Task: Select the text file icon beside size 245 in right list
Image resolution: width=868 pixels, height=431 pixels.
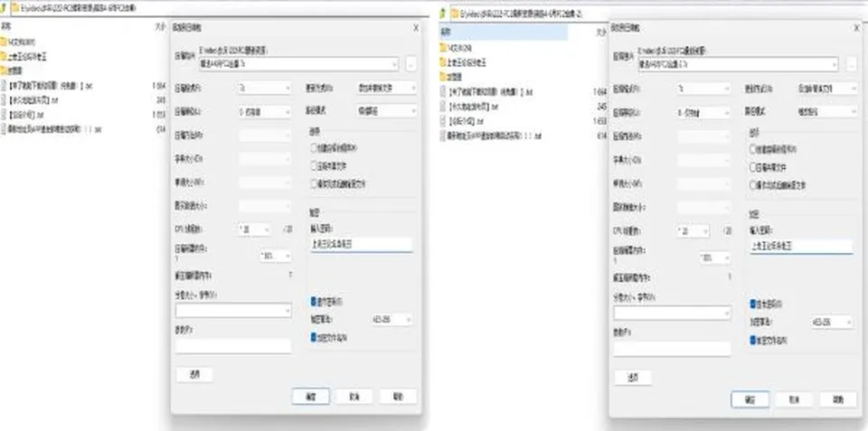Action: (x=443, y=106)
